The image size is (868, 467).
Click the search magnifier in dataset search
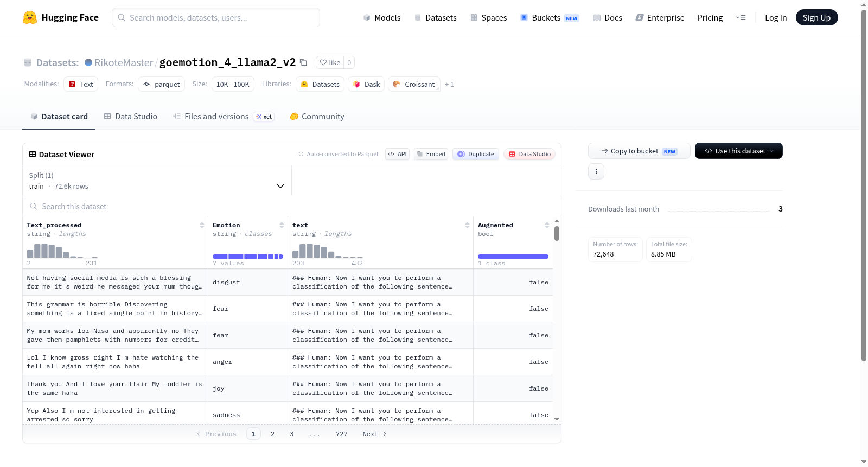[34, 206]
